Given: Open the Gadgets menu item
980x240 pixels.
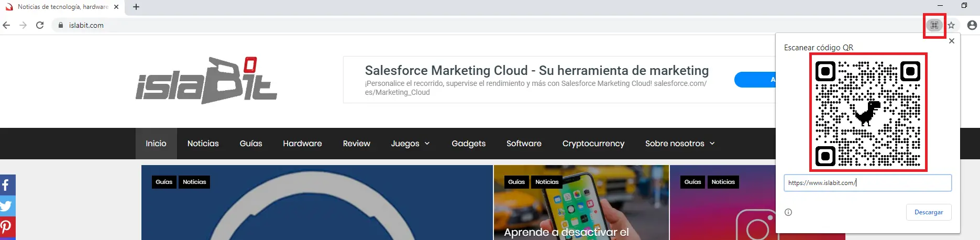Looking at the screenshot, I should (469, 144).
